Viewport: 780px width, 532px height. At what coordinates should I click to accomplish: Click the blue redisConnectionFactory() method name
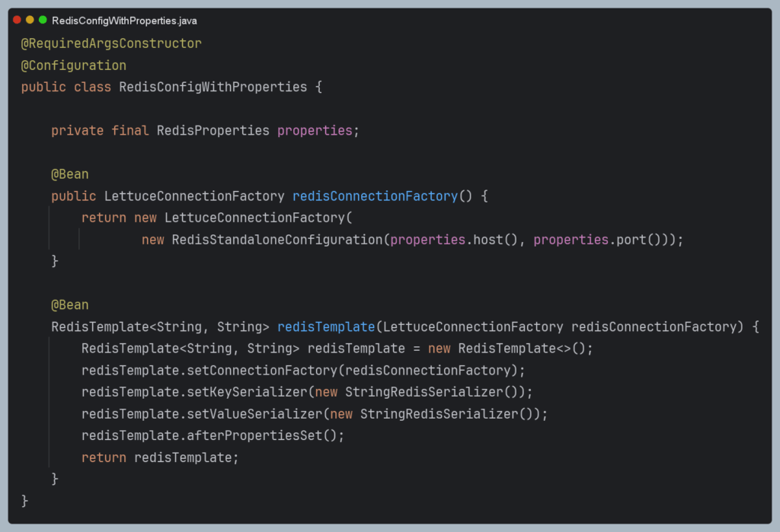(375, 196)
